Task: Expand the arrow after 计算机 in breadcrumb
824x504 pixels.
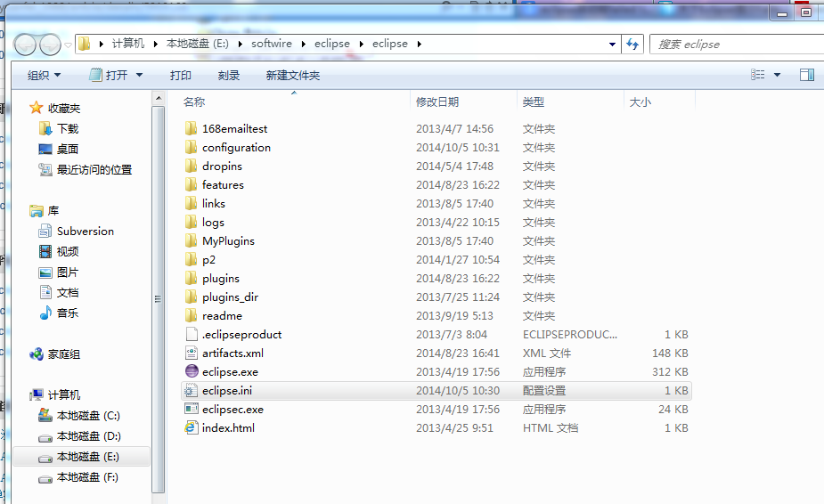Action: tap(156, 44)
